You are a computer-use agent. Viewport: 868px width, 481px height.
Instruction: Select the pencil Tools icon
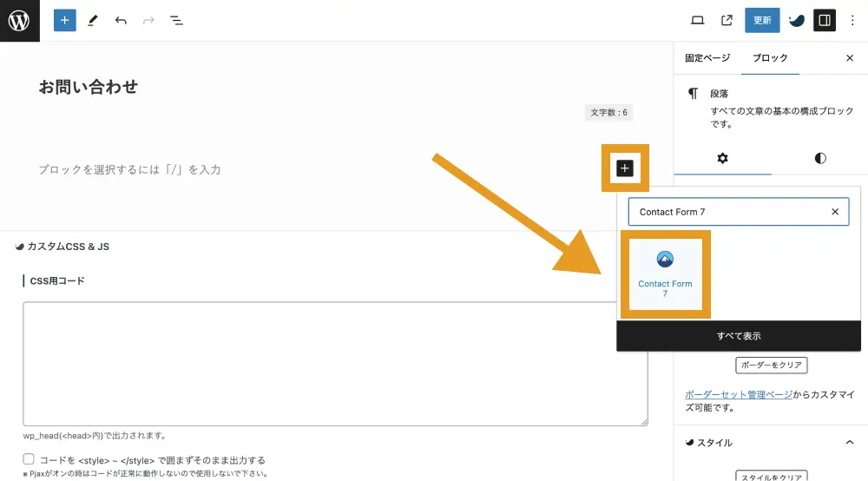coord(93,20)
